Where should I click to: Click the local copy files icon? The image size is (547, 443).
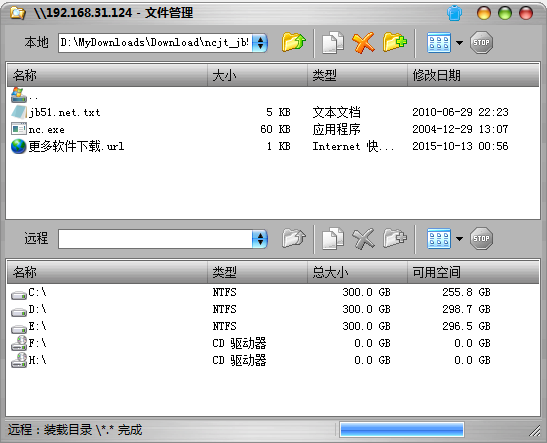pos(333,43)
